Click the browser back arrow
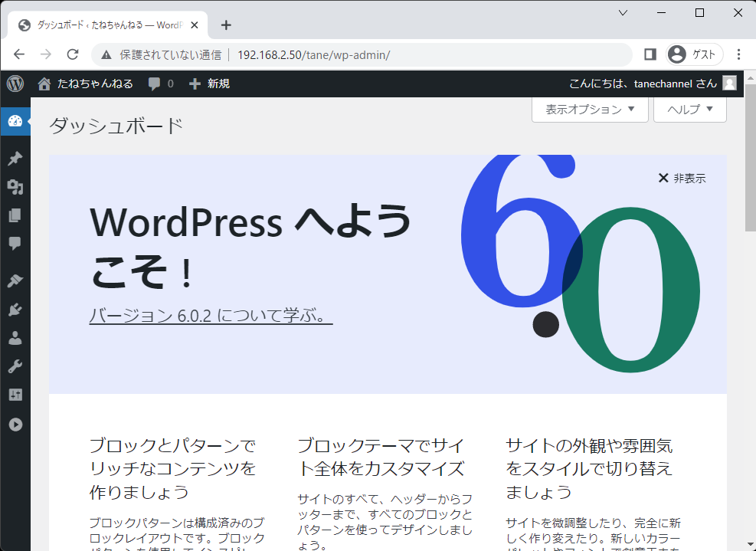Screen dimensions: 756x551 pos(19,54)
